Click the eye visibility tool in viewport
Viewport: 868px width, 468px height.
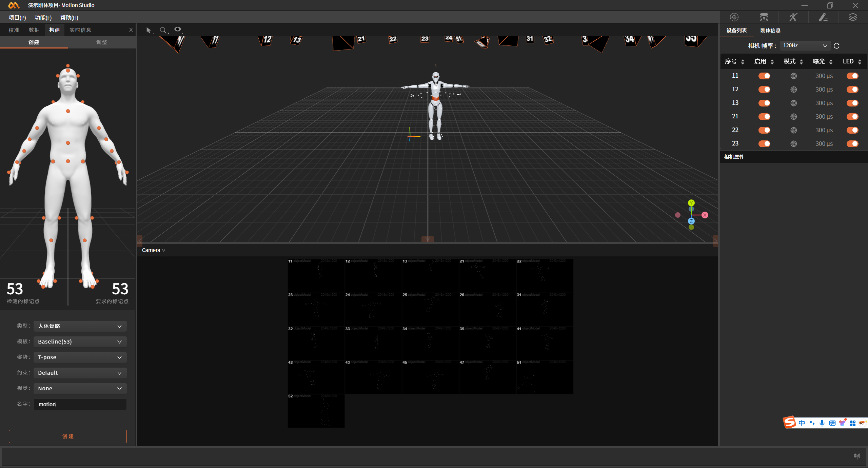point(178,30)
